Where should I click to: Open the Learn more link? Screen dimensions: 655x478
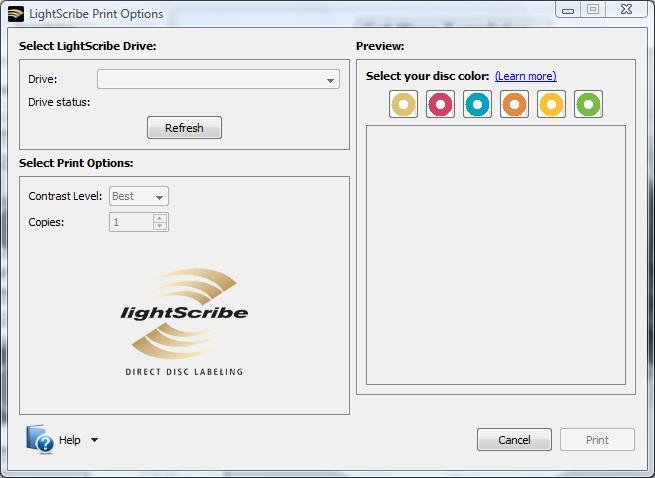point(526,76)
